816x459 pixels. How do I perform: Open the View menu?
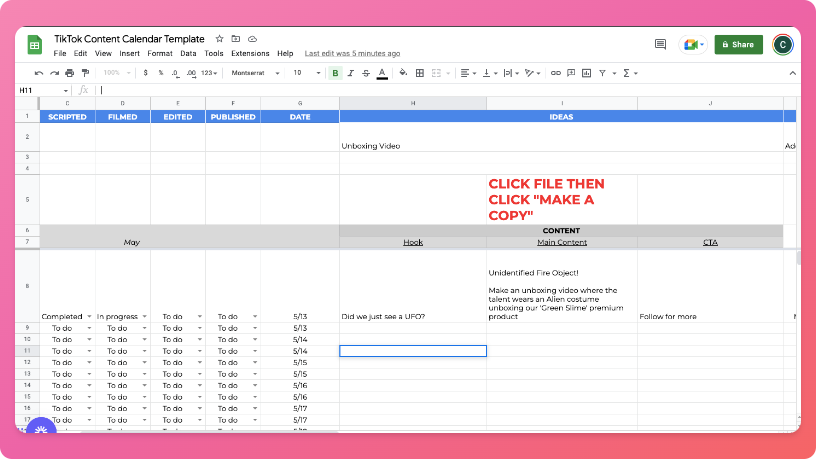(103, 54)
